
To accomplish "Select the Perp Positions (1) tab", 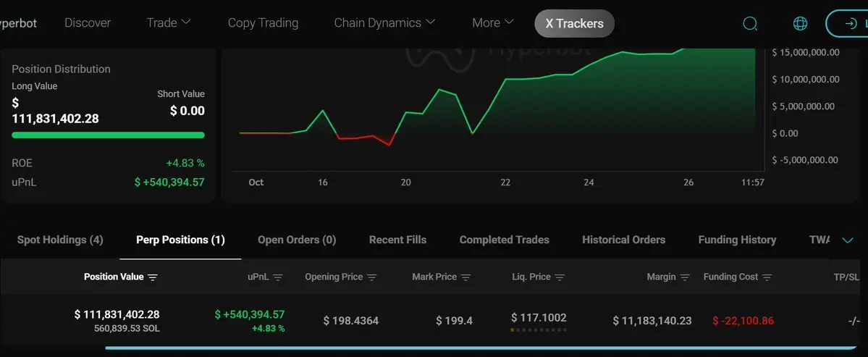I will (x=180, y=240).
